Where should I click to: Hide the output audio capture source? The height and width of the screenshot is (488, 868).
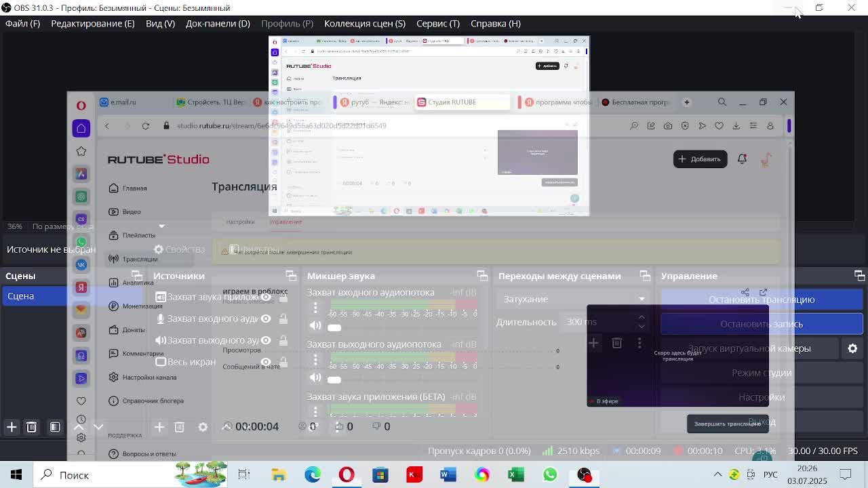tap(266, 340)
